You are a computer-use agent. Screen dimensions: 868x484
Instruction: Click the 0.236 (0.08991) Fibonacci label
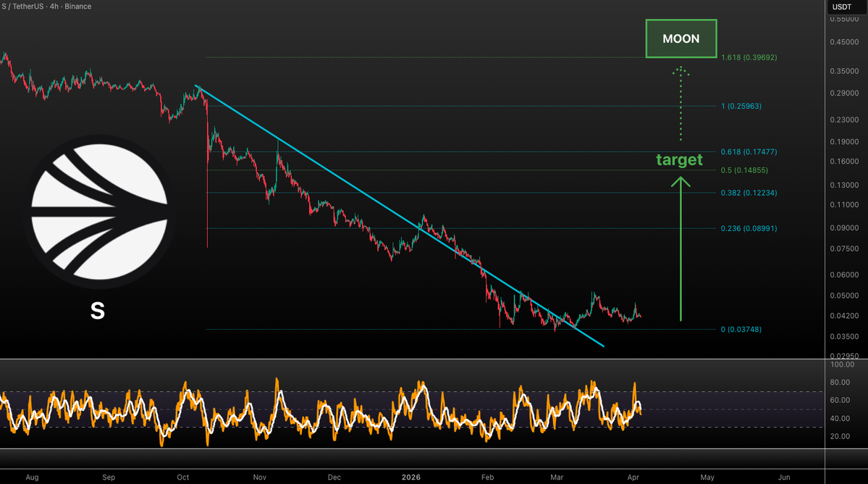pos(749,228)
